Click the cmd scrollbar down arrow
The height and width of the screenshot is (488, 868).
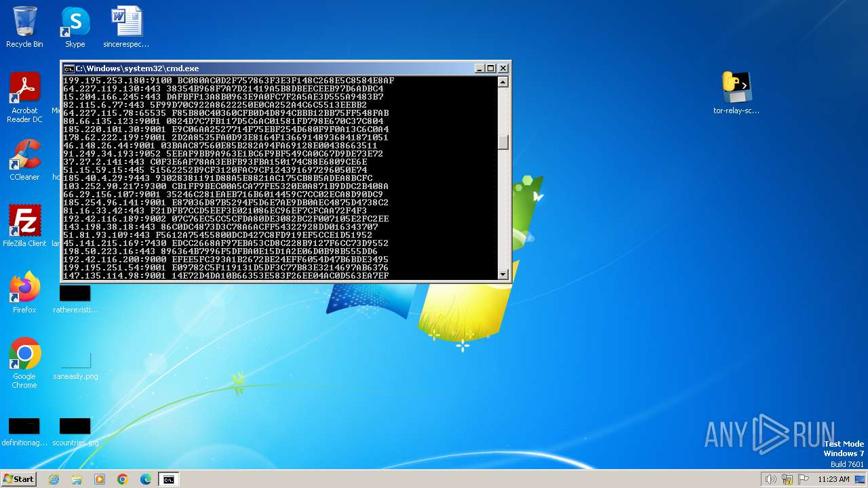[502, 274]
